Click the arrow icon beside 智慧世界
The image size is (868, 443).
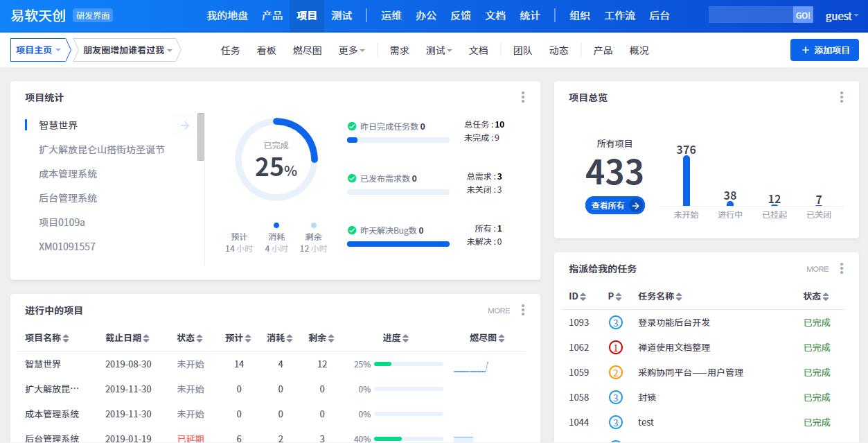(x=185, y=125)
